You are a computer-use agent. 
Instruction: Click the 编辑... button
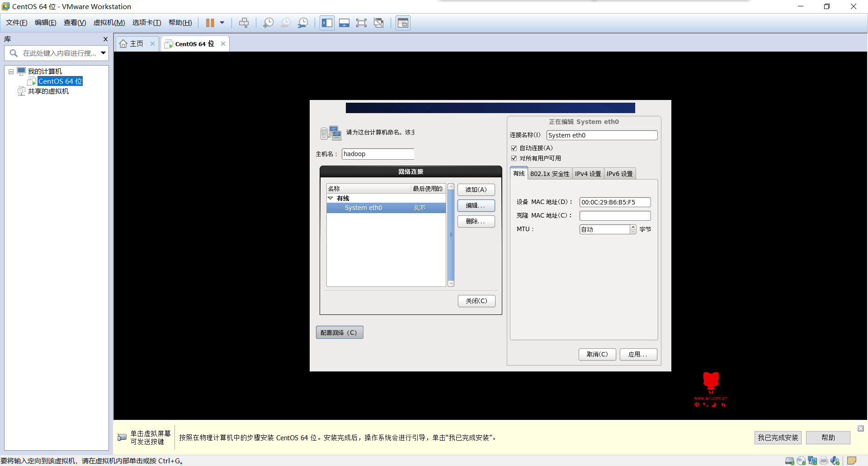coord(476,205)
